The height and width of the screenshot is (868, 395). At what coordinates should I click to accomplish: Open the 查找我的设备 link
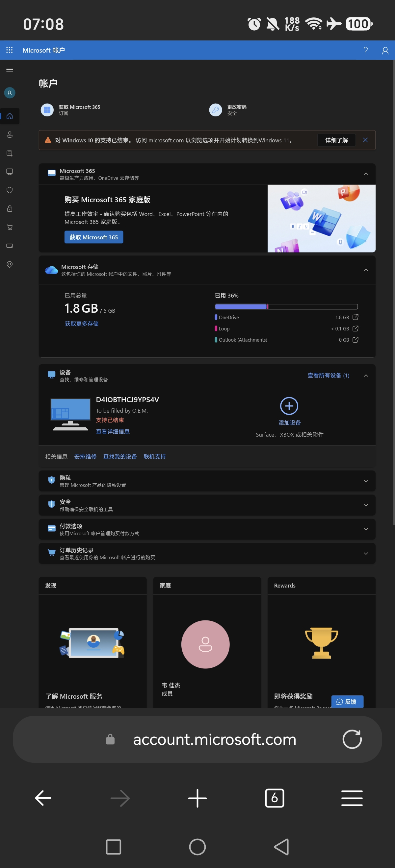click(x=120, y=456)
